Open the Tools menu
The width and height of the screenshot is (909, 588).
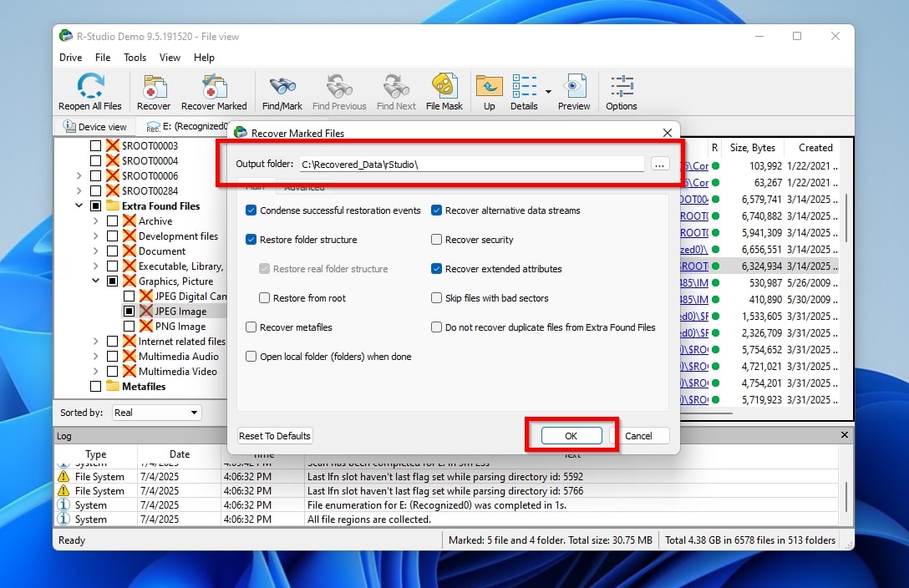pyautogui.click(x=135, y=58)
